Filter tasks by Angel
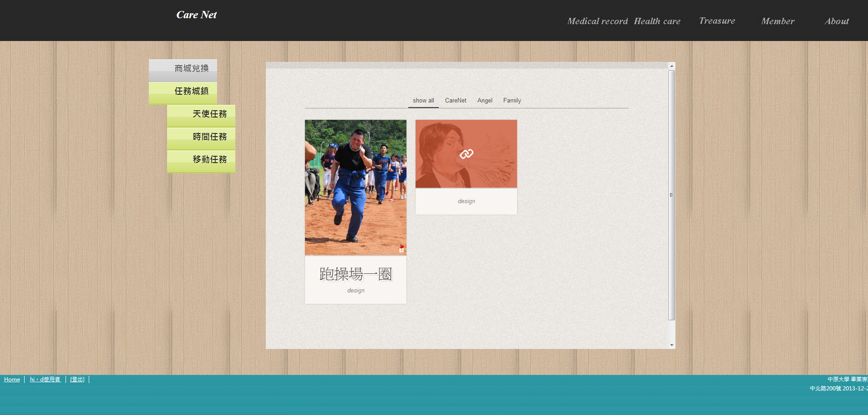The image size is (868, 415). (485, 101)
